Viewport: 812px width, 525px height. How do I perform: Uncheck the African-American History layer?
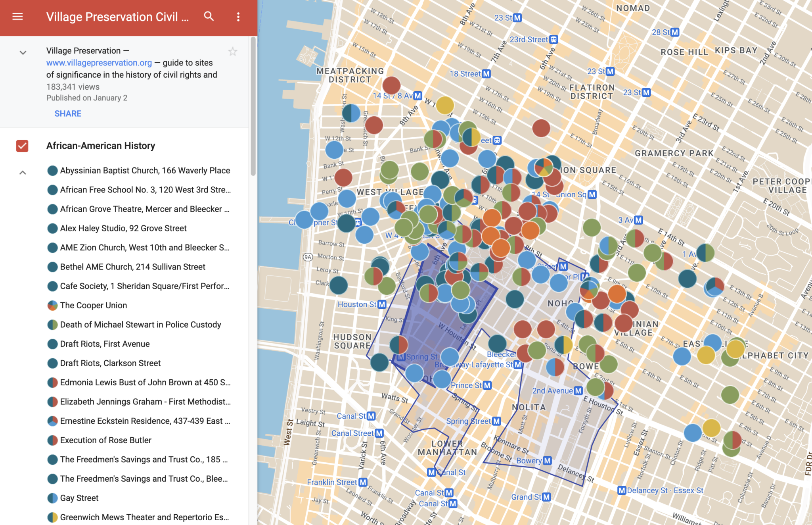(22, 146)
